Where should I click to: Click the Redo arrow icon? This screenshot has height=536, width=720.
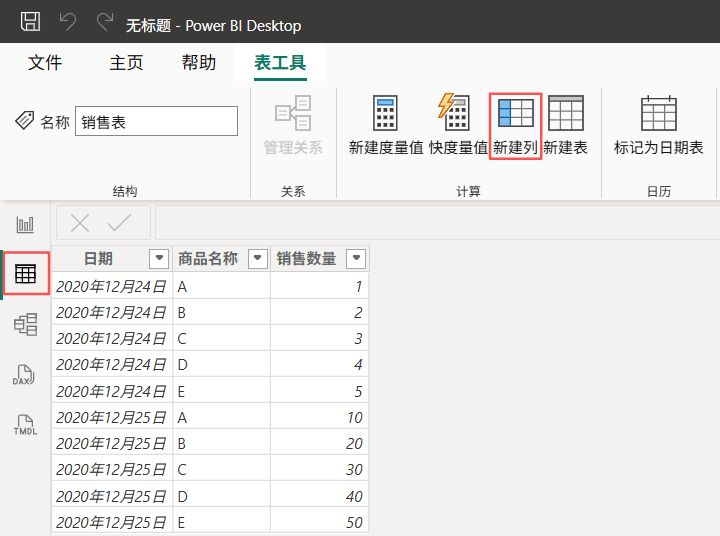(x=105, y=22)
